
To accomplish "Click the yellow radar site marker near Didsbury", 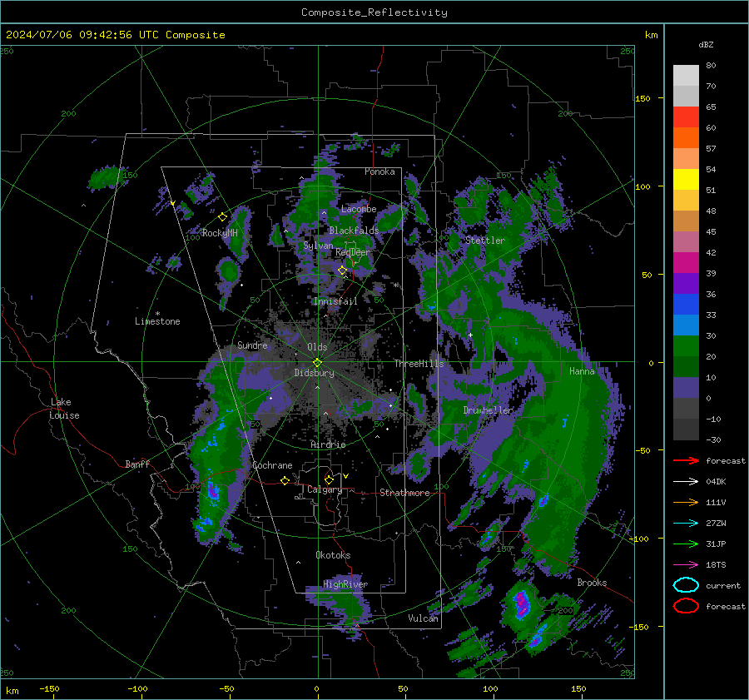I will coord(318,362).
